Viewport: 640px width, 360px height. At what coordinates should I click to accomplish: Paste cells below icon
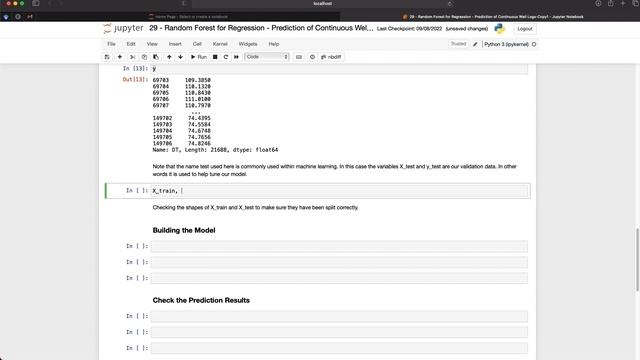pos(156,57)
